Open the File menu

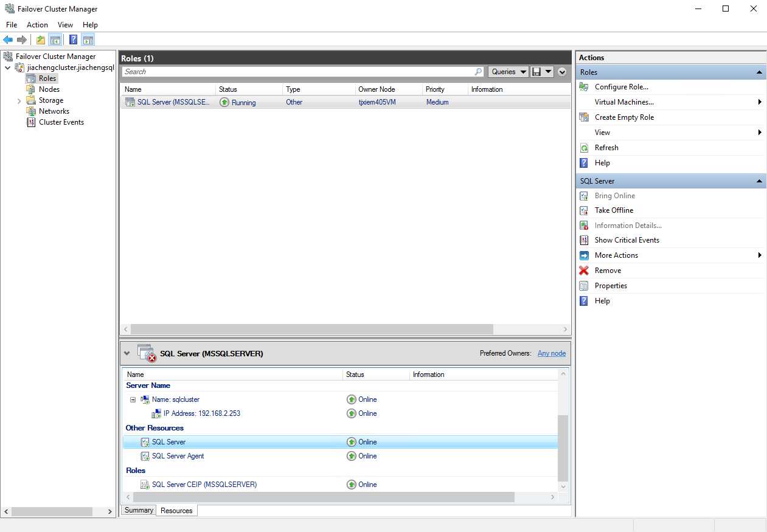point(12,25)
